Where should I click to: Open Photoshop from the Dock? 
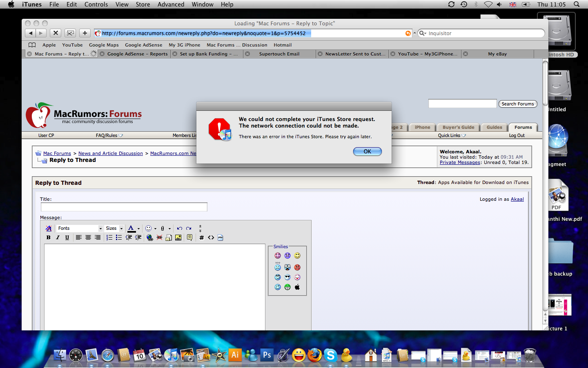(x=267, y=355)
